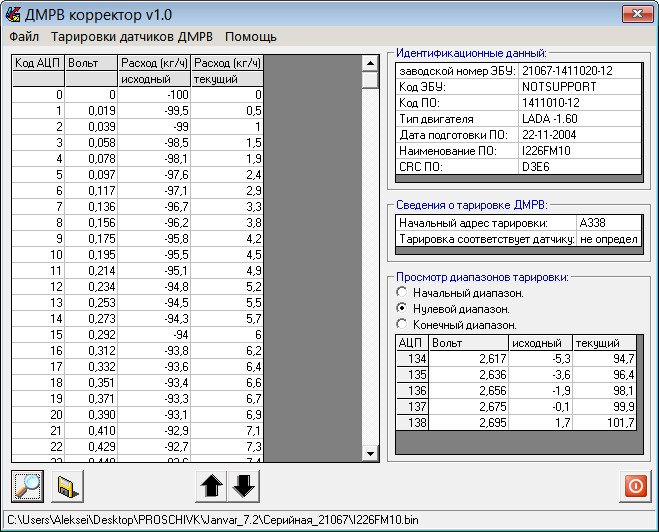Choose the Конечный диапазон radio option

tap(403, 325)
